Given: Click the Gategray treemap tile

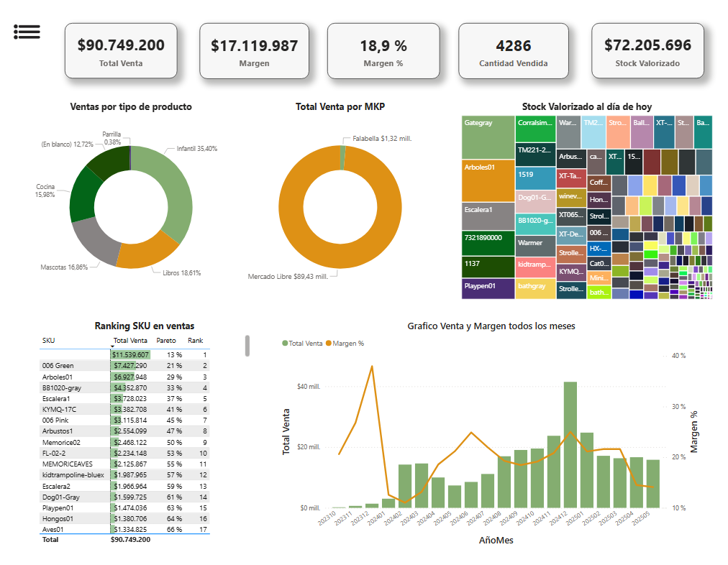Looking at the screenshot, I should pyautogui.click(x=487, y=138).
